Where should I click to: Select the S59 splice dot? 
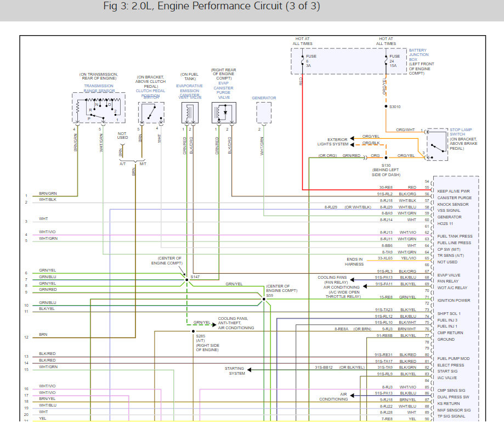(264, 299)
